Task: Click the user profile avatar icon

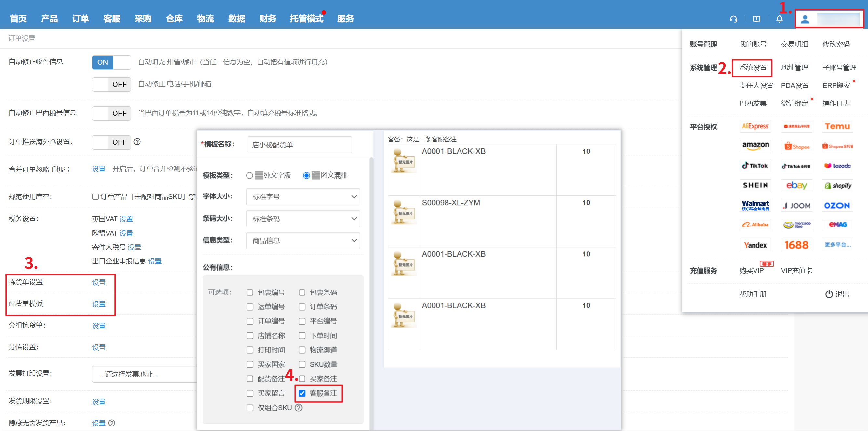Action: [x=805, y=19]
